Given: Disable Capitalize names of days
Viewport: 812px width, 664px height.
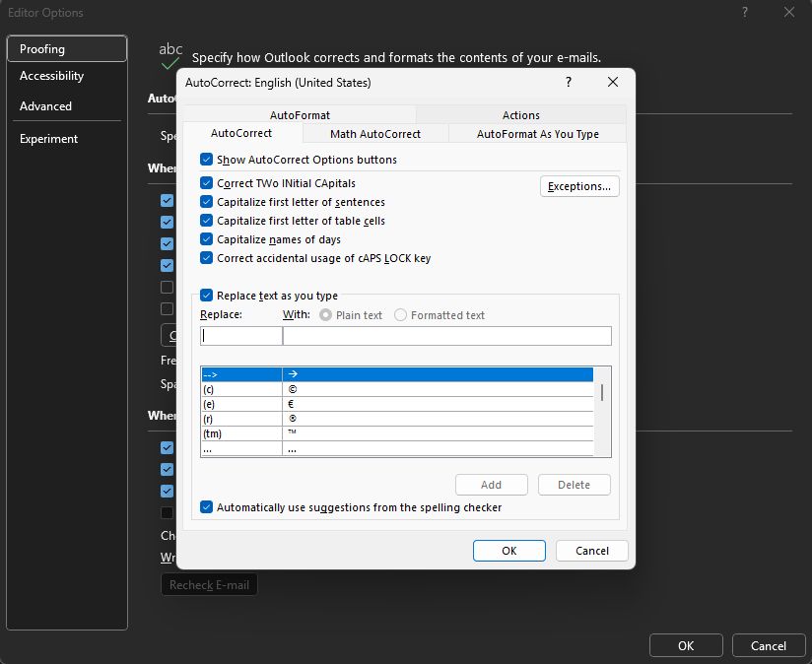Looking at the screenshot, I should (x=206, y=239).
